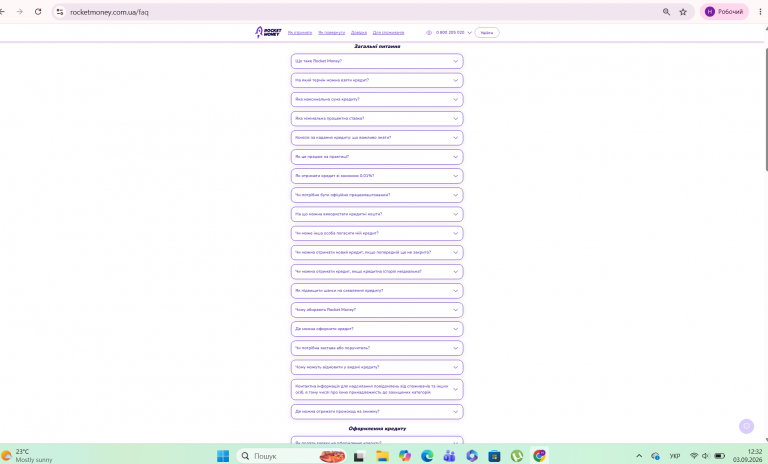Expand "Чому можуть відмовити у видачі кредиту?"

(377, 367)
